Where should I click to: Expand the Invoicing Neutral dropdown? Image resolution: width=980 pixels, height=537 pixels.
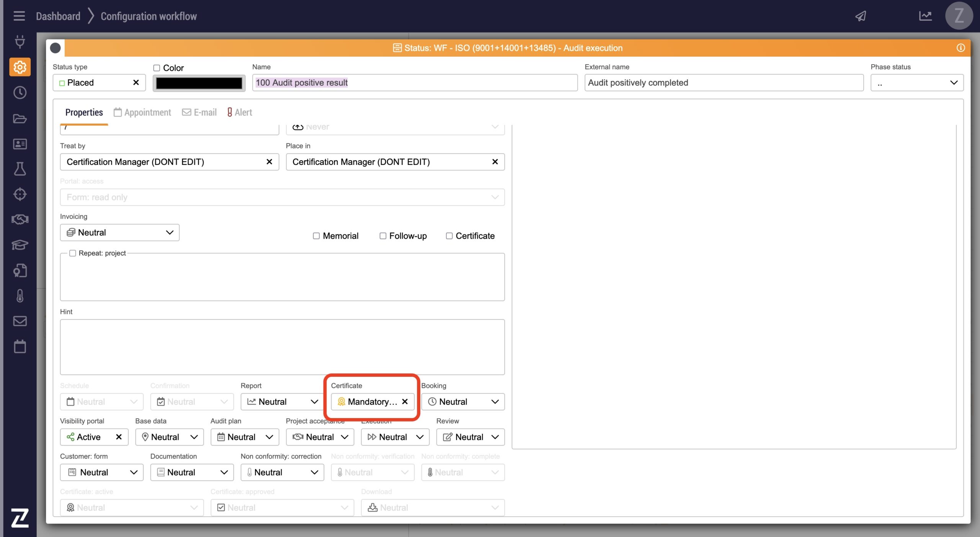tap(120, 233)
